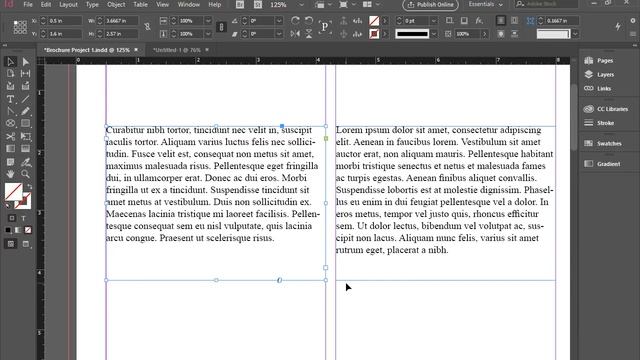
Task: Open the Essentials workspace switcher
Action: tap(485, 4)
